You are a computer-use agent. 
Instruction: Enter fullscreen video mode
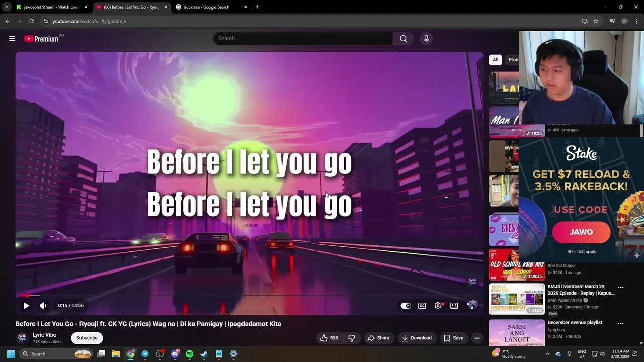[x=470, y=305]
